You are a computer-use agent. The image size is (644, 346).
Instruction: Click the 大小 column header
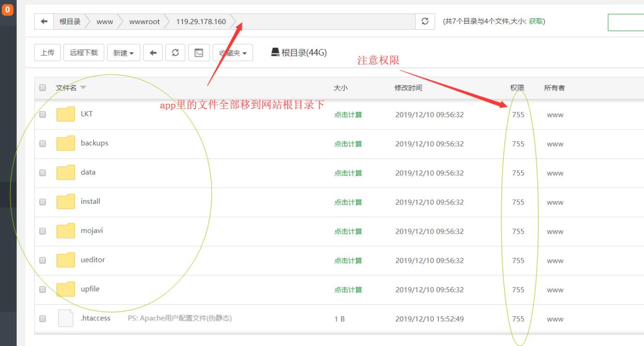point(341,88)
